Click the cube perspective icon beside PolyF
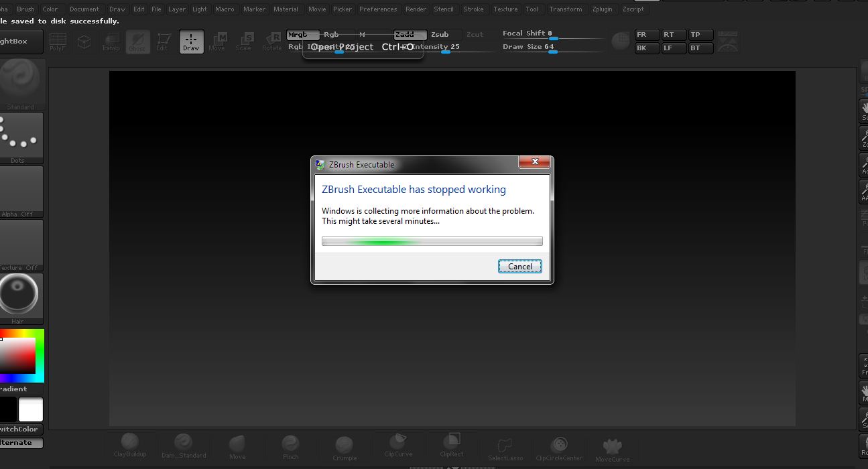Viewport: 868px width, 469px height. pyautogui.click(x=84, y=42)
